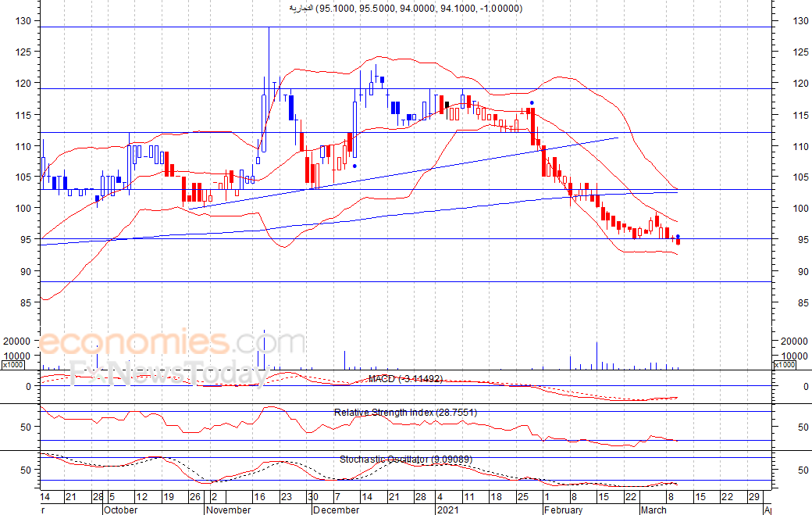
Task: Click the RSI 50 label on left axis
Action: click(26, 427)
